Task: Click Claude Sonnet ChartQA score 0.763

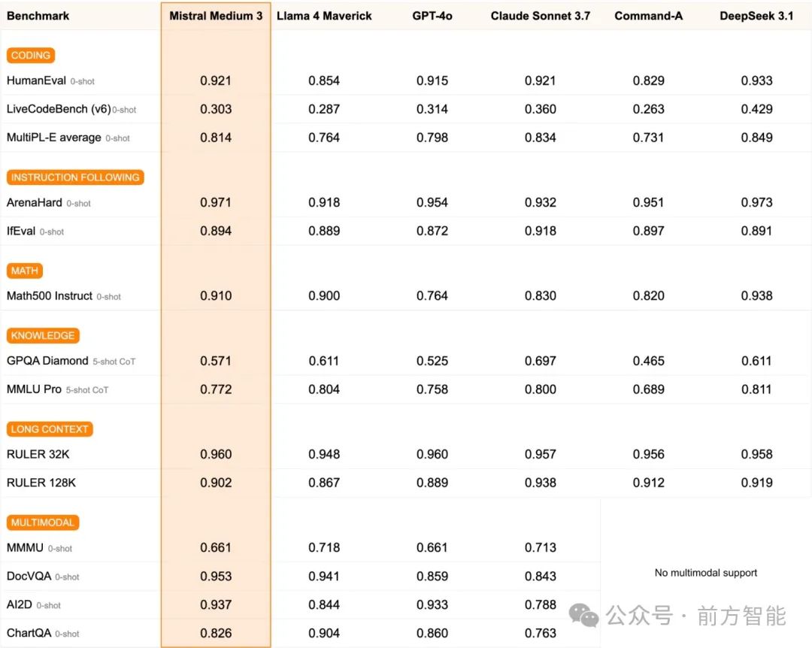Action: [541, 633]
